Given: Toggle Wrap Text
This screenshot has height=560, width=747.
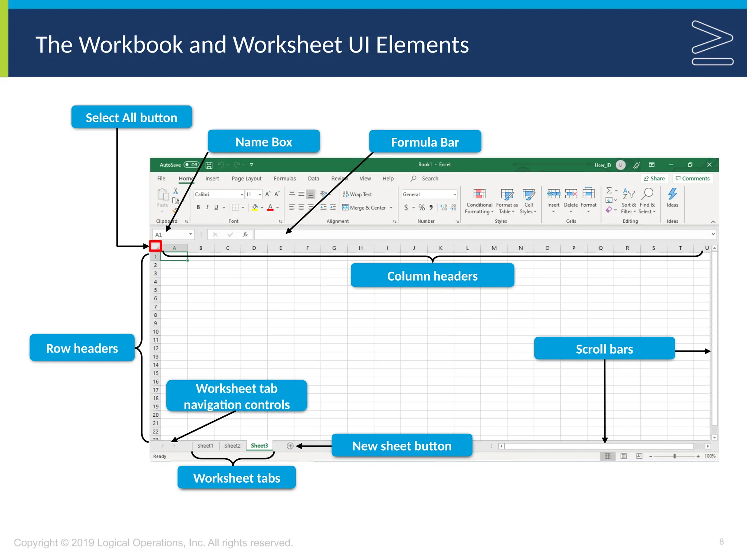Looking at the screenshot, I should tap(357, 194).
